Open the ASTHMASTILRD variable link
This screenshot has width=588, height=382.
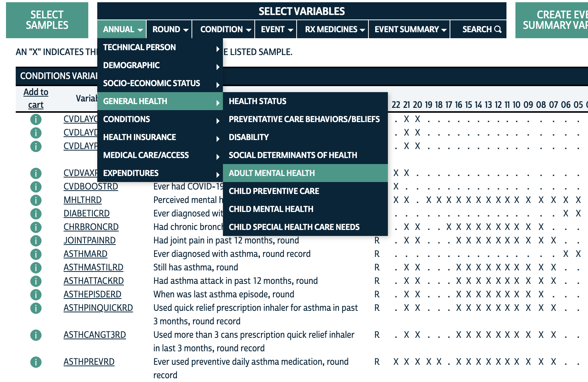click(94, 267)
